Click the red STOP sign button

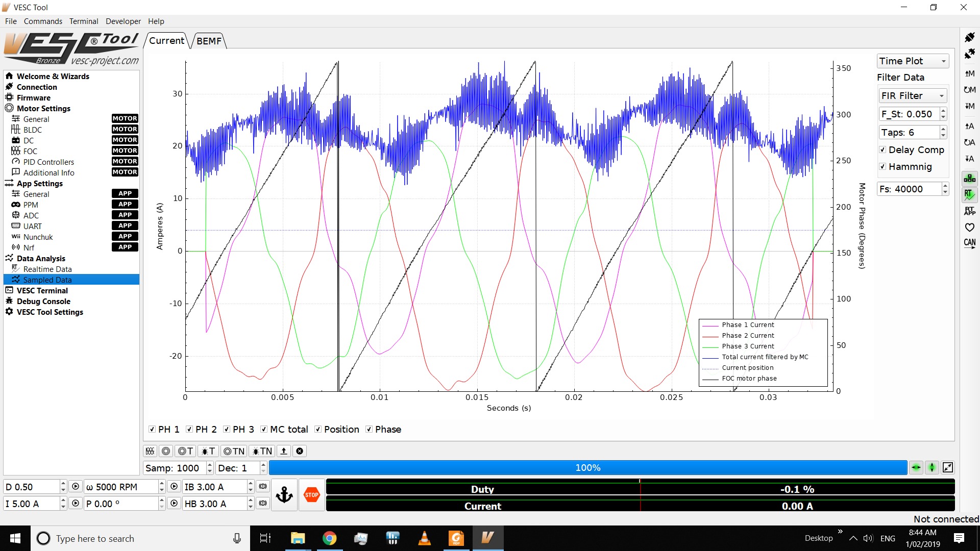[311, 495]
